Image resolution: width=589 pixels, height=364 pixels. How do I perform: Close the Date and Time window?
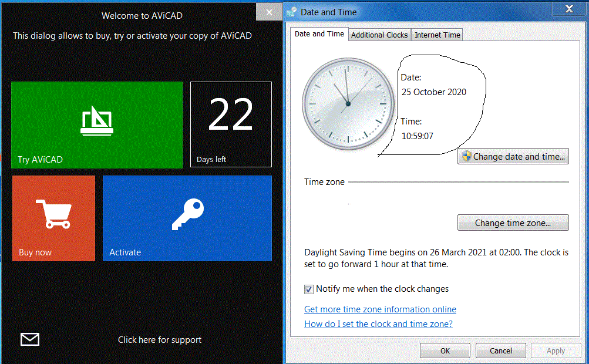coord(568,9)
